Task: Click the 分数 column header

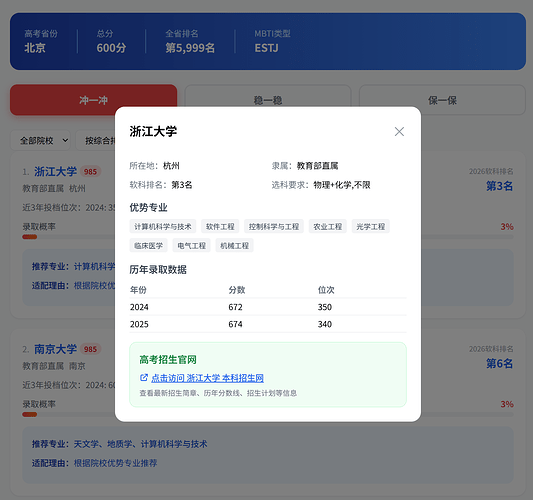Action: coord(237,290)
